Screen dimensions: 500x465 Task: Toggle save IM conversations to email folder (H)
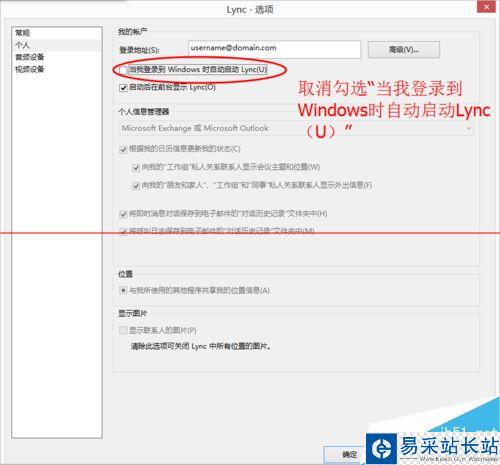123,214
